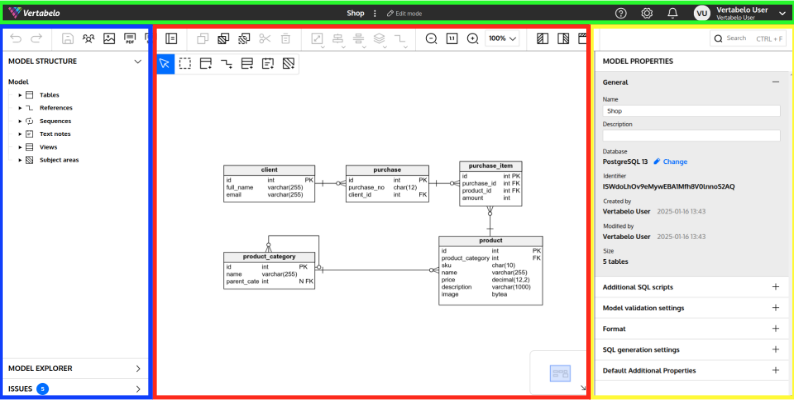
Task: Collapse the General section minus
Action: tap(775, 82)
